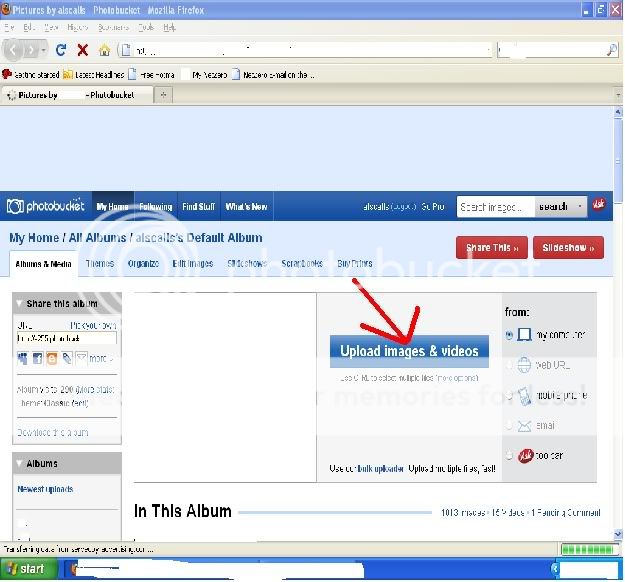Open the Firefox Bookmarks menu
Image resolution: width=625 pixels, height=582 pixels.
(x=114, y=27)
